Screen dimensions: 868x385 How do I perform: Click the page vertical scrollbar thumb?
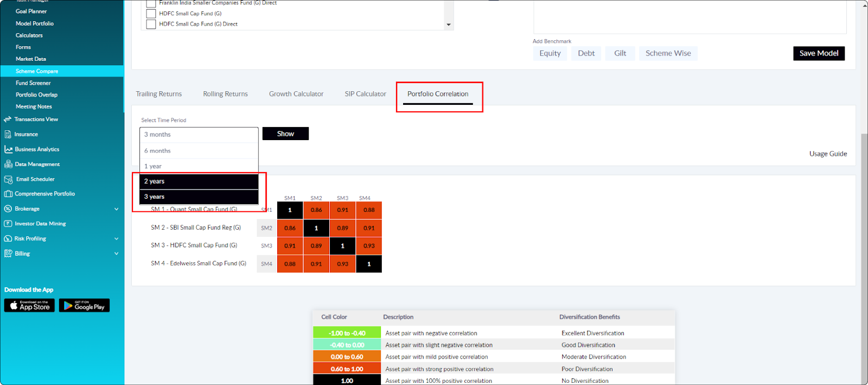[x=864, y=258]
